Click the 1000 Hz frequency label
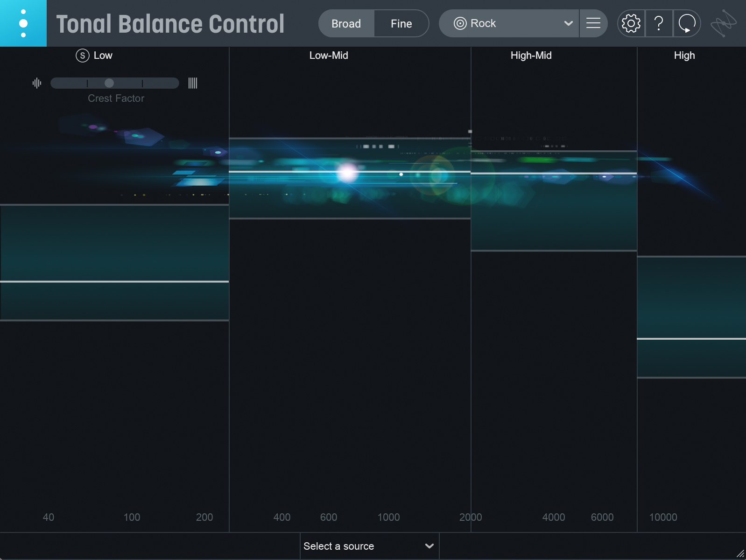This screenshot has height=560, width=746. 388,517
